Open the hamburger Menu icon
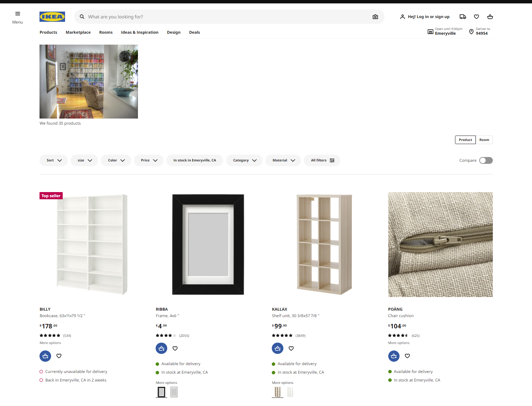The image size is (532, 406). coord(17,14)
